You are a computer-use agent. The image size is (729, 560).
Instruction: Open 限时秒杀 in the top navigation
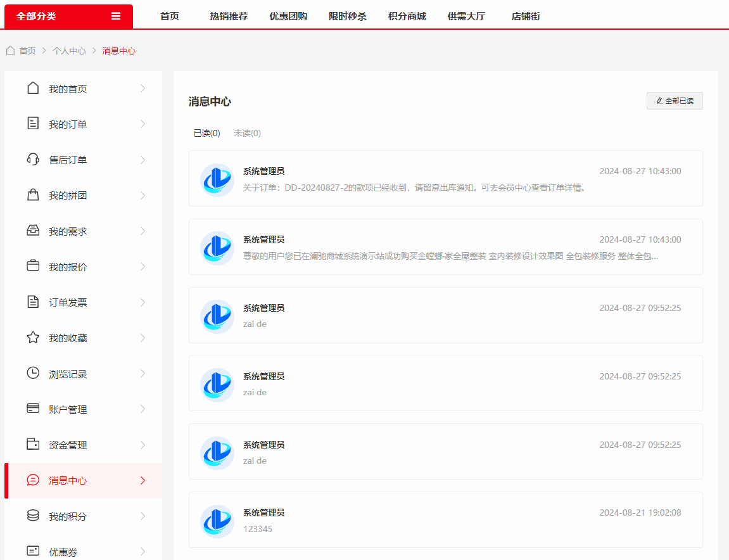[x=347, y=16]
